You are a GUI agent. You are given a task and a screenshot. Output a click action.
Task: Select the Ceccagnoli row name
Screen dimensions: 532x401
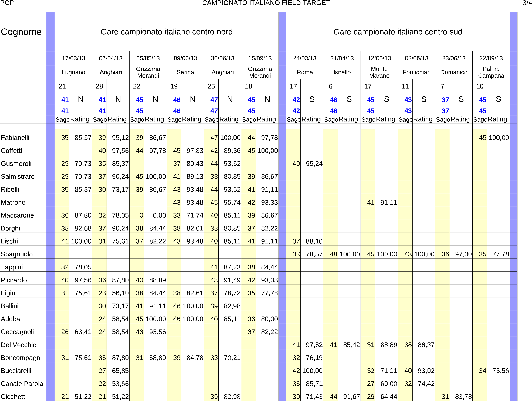(17, 332)
